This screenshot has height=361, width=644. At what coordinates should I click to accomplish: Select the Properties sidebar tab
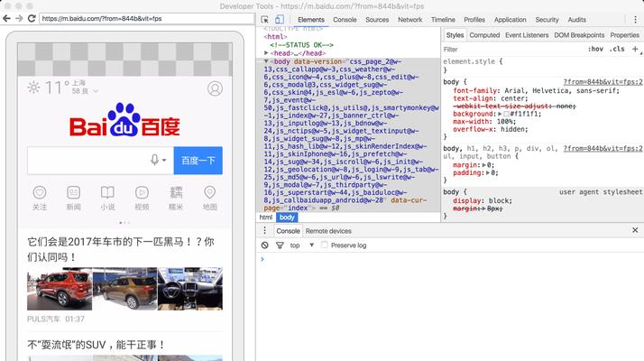(624, 35)
